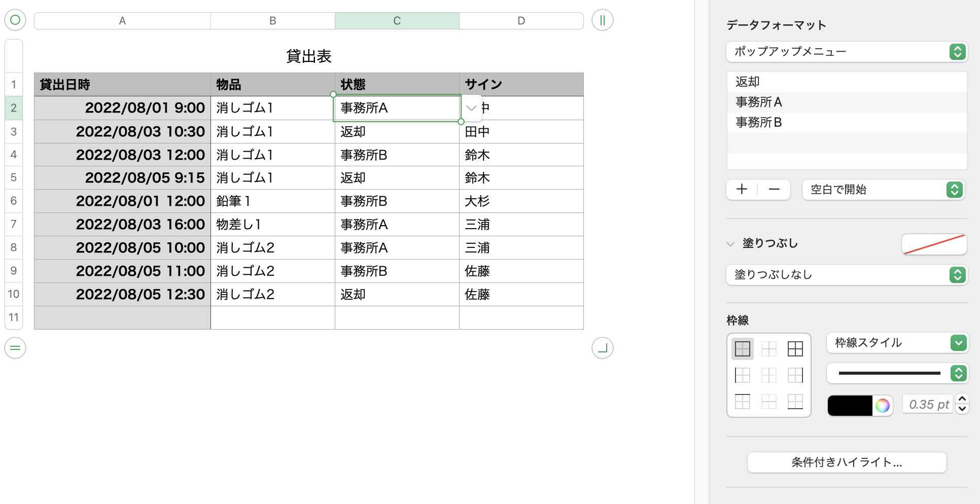Click the table resize corner handle
The width and height of the screenshot is (980, 504).
[x=602, y=348]
